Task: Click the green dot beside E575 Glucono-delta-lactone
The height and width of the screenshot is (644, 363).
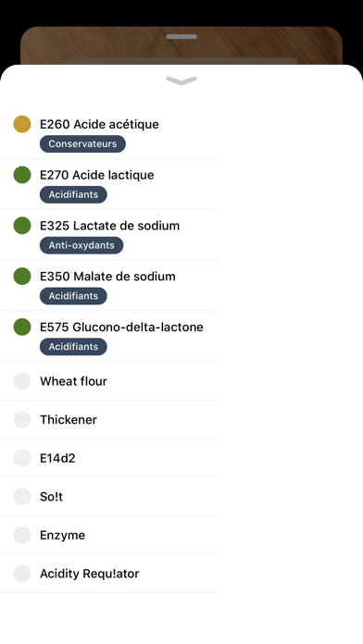Action: click(22, 327)
